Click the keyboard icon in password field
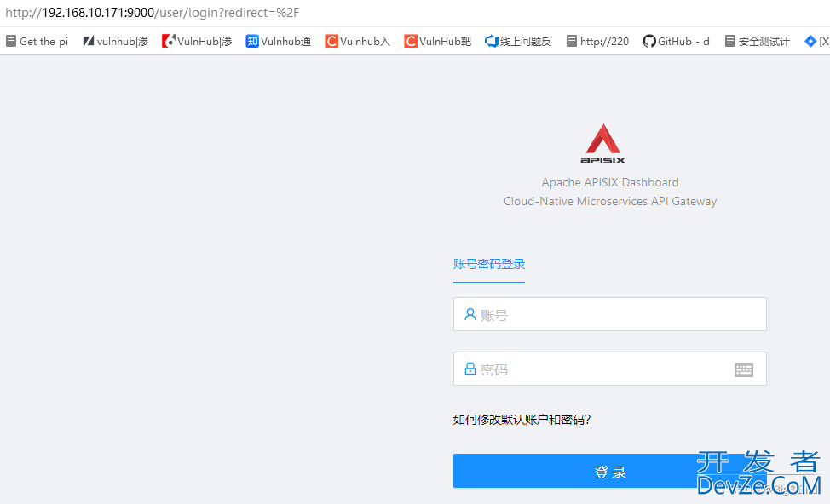 pos(744,369)
